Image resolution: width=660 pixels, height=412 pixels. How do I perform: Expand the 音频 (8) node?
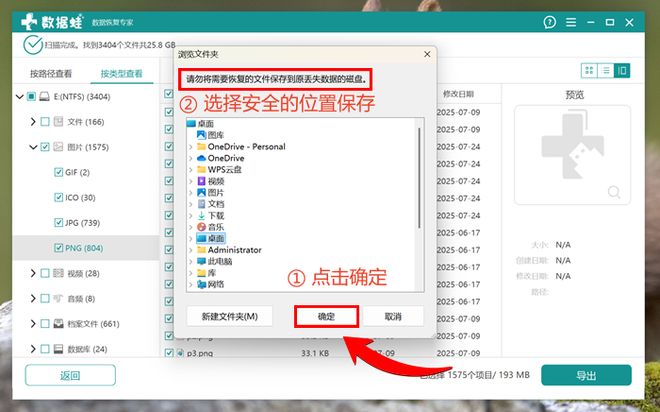33,298
